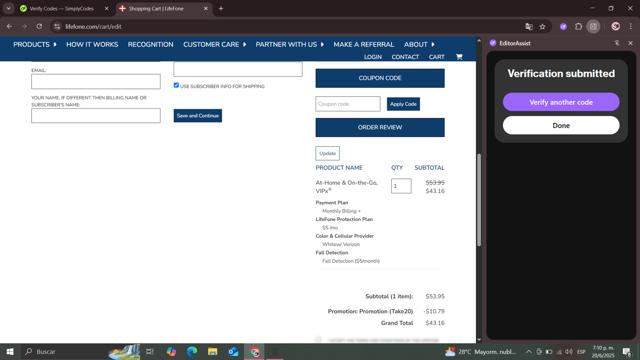This screenshot has height=360, width=640.
Task: Bookmark this page with the star
Action: click(542, 27)
